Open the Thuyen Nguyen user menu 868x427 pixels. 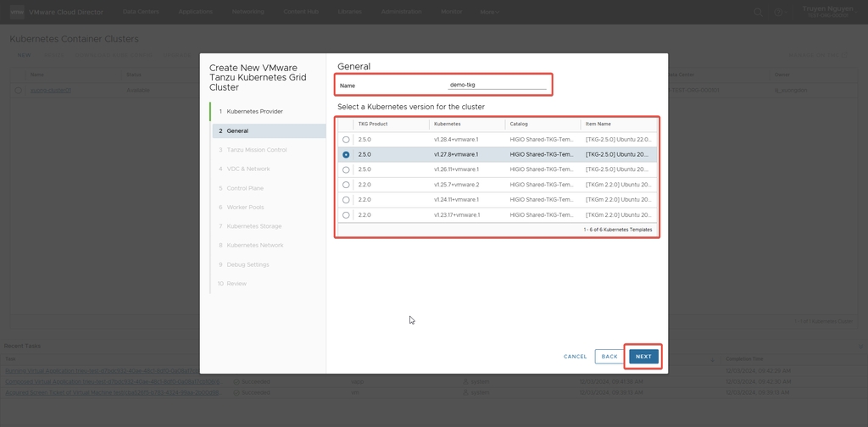816,12
